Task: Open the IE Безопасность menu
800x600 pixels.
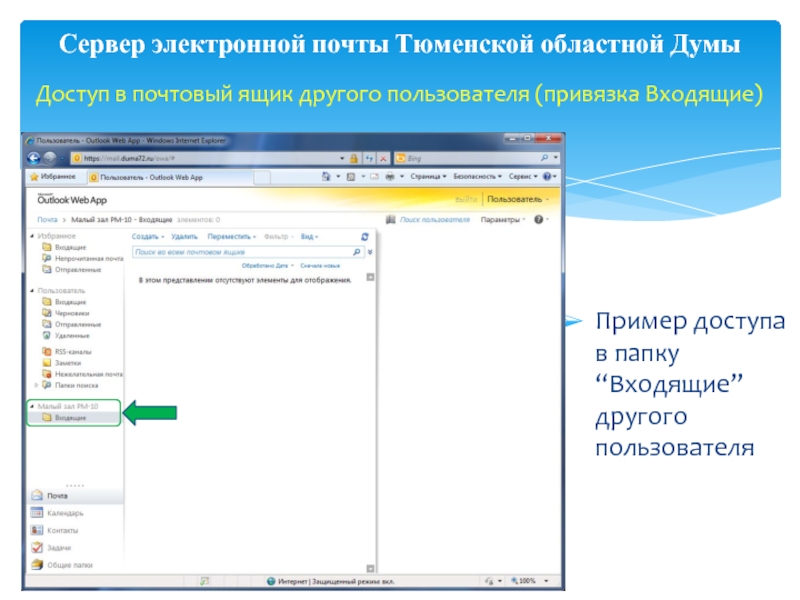Action: point(478,177)
